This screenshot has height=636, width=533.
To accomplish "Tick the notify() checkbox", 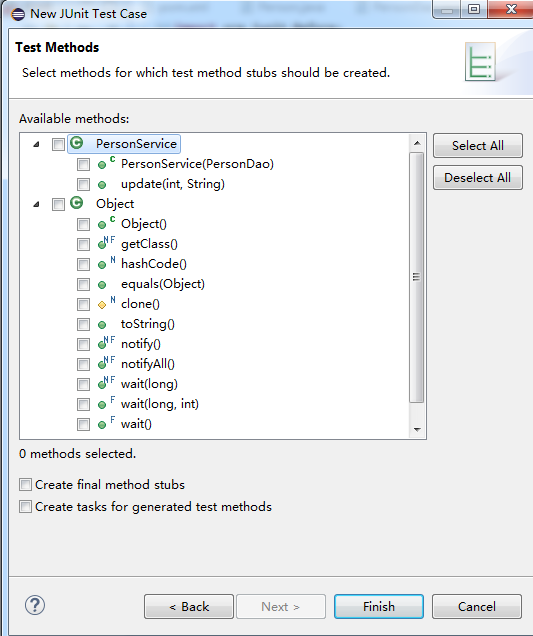I will [x=84, y=344].
